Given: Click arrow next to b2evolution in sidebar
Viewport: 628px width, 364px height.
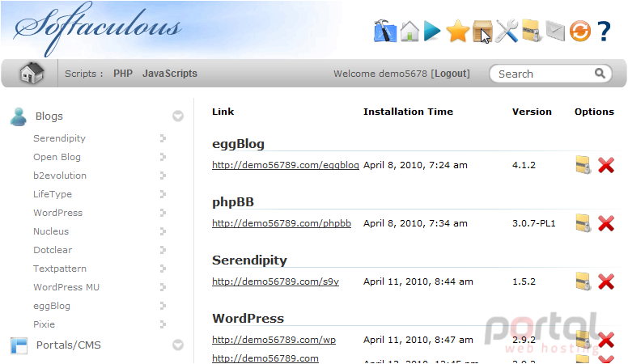Looking at the screenshot, I should tap(163, 176).
